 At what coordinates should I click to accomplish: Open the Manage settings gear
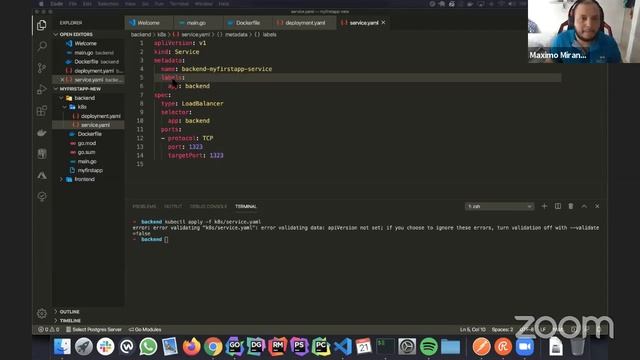[x=42, y=313]
